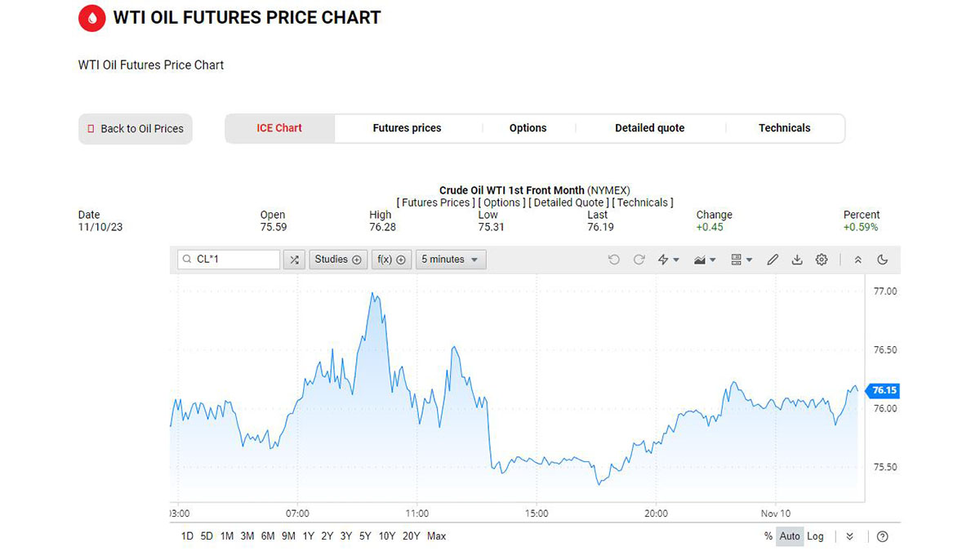Open chart settings gear
The image size is (980, 551).
(822, 260)
